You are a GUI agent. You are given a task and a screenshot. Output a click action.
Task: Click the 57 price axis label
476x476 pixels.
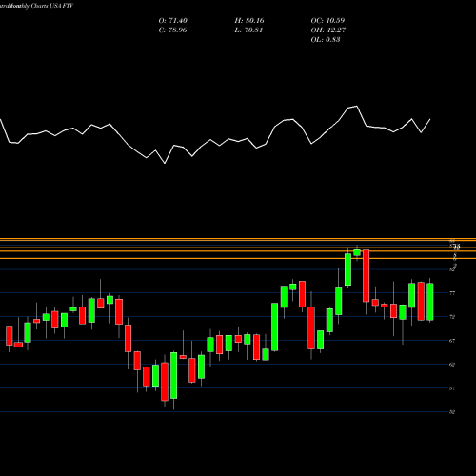(x=452, y=388)
